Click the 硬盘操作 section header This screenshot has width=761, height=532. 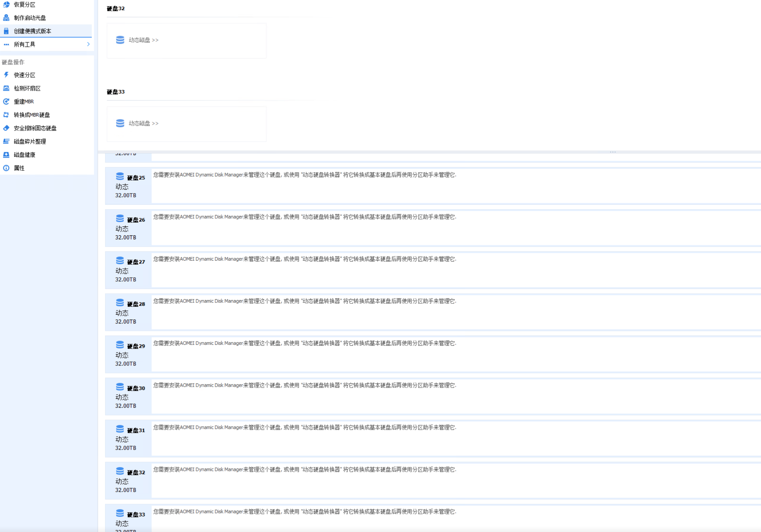point(13,62)
